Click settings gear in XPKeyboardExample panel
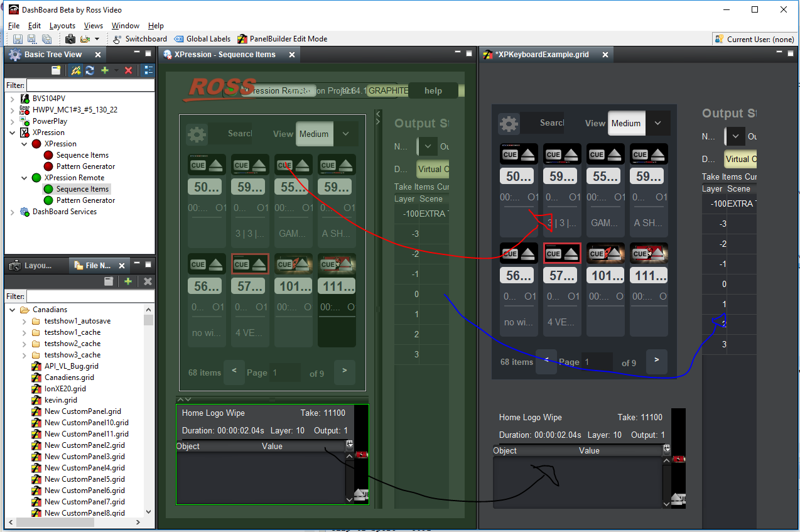 509,123
